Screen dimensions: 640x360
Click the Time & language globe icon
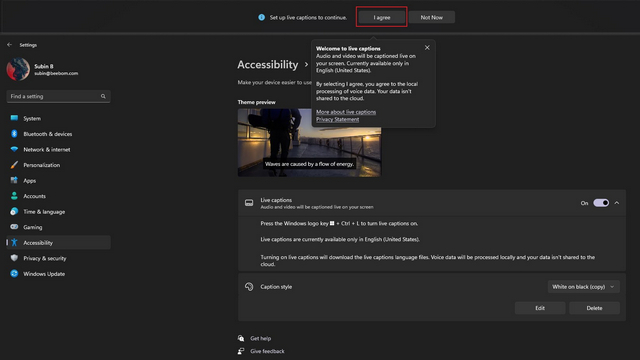pos(14,211)
